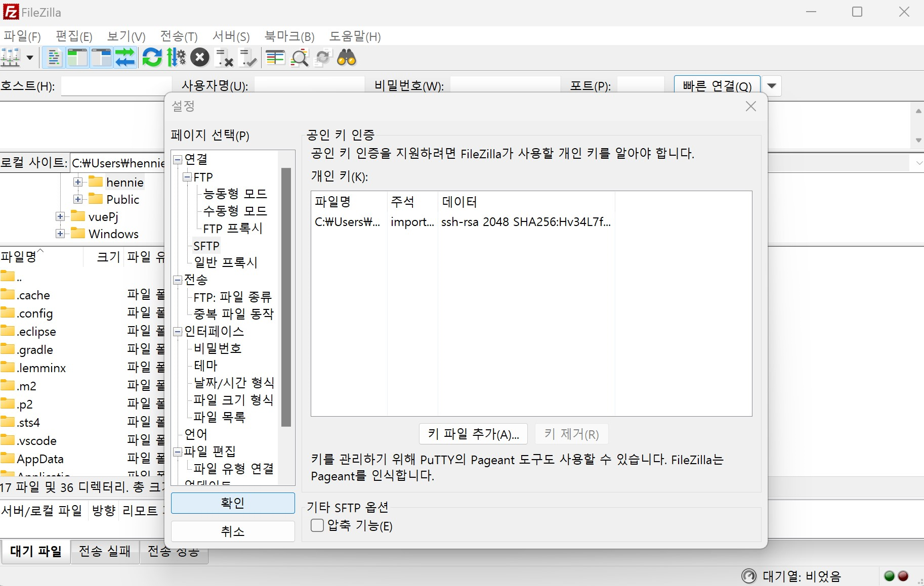Open Site Manager dropdown arrow
The height and width of the screenshot is (586, 924).
click(x=30, y=58)
